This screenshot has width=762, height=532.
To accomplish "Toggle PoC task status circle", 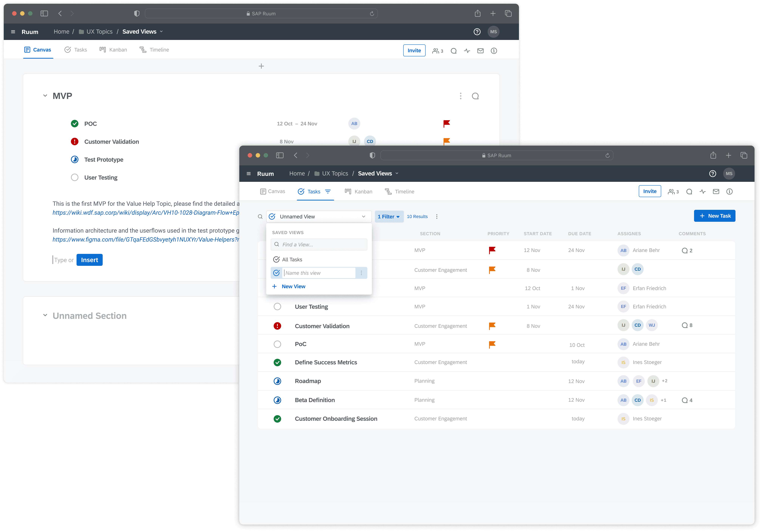I will [x=277, y=344].
